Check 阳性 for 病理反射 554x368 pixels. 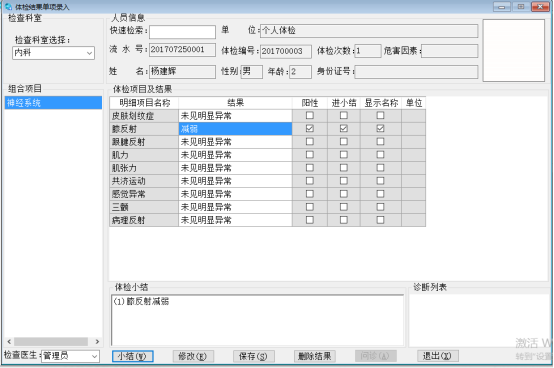coord(310,220)
